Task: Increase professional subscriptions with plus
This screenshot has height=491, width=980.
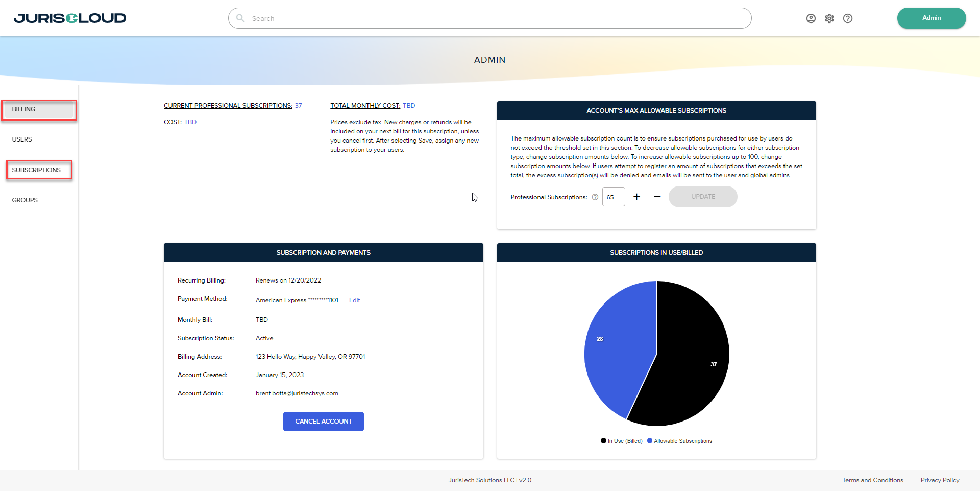Action: (636, 197)
